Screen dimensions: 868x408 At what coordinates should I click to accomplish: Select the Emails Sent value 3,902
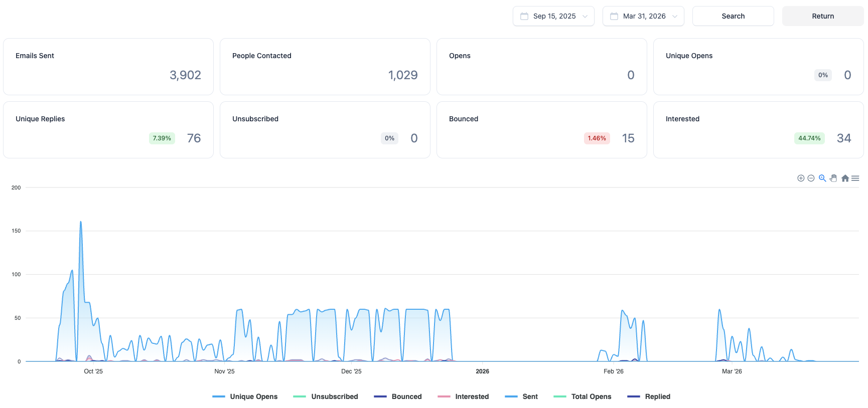[185, 75]
